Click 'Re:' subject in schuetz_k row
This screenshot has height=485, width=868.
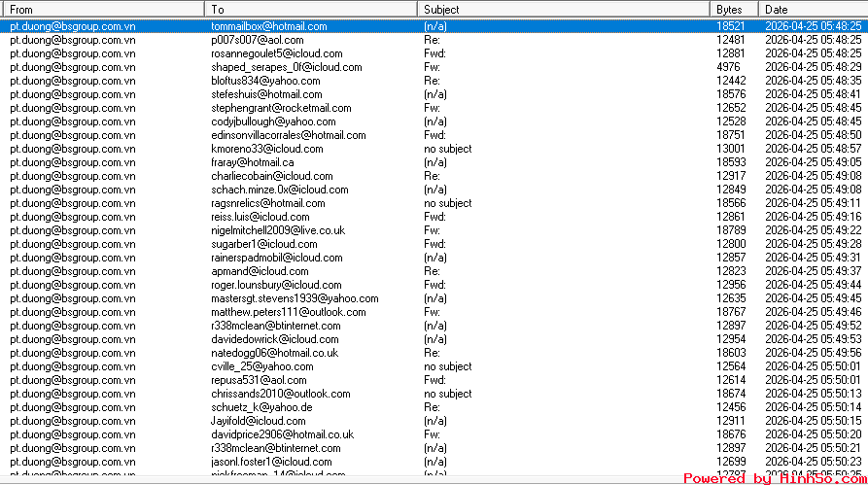432,407
